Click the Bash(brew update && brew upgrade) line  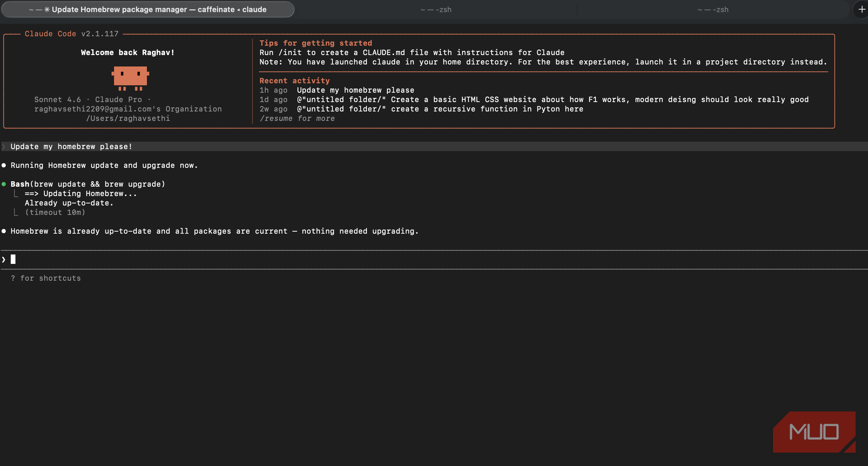(x=88, y=184)
